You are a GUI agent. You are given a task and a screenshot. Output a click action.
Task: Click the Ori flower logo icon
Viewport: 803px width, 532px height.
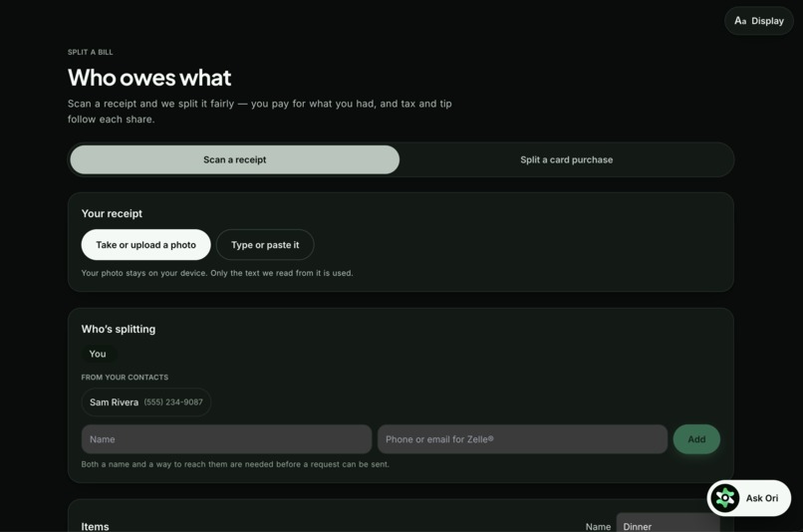point(725,498)
